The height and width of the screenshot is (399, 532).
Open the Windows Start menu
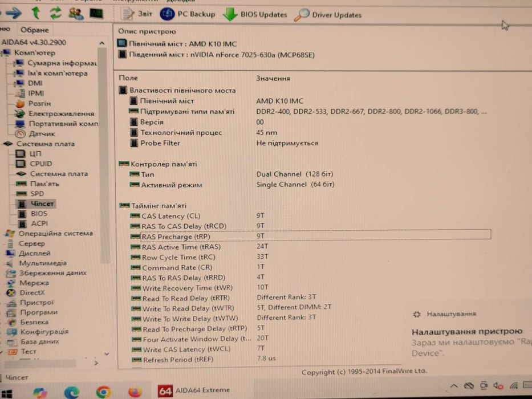[6, 393]
